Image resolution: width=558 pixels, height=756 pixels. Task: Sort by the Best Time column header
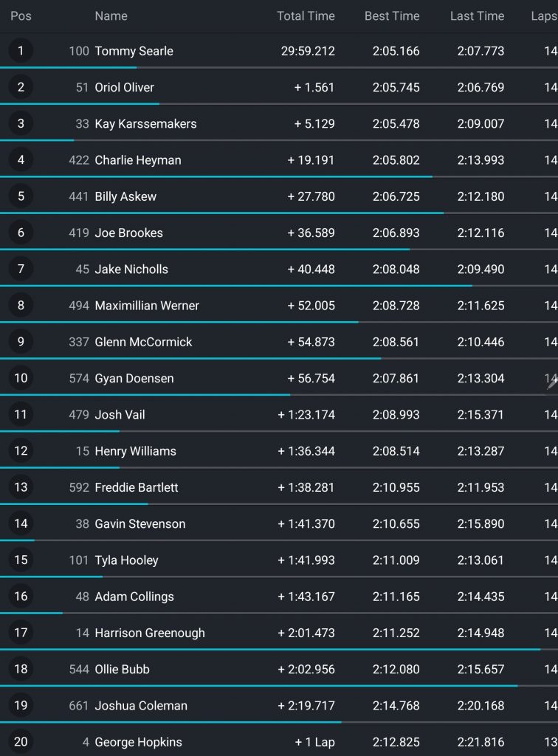392,16
